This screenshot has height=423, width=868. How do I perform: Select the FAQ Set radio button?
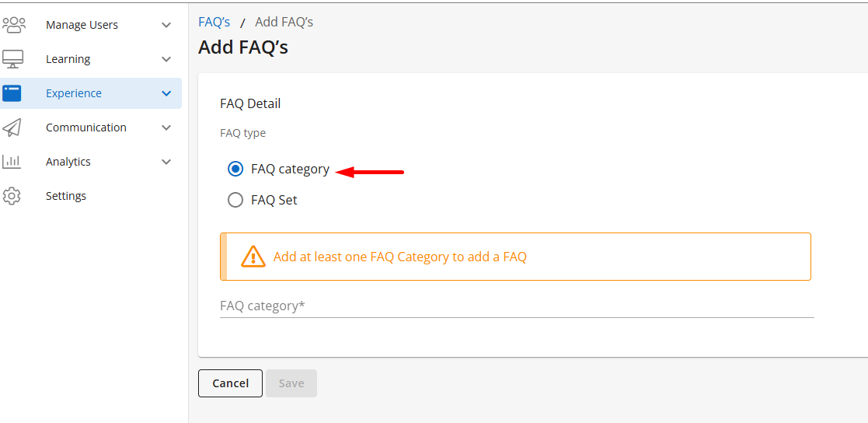pos(235,201)
